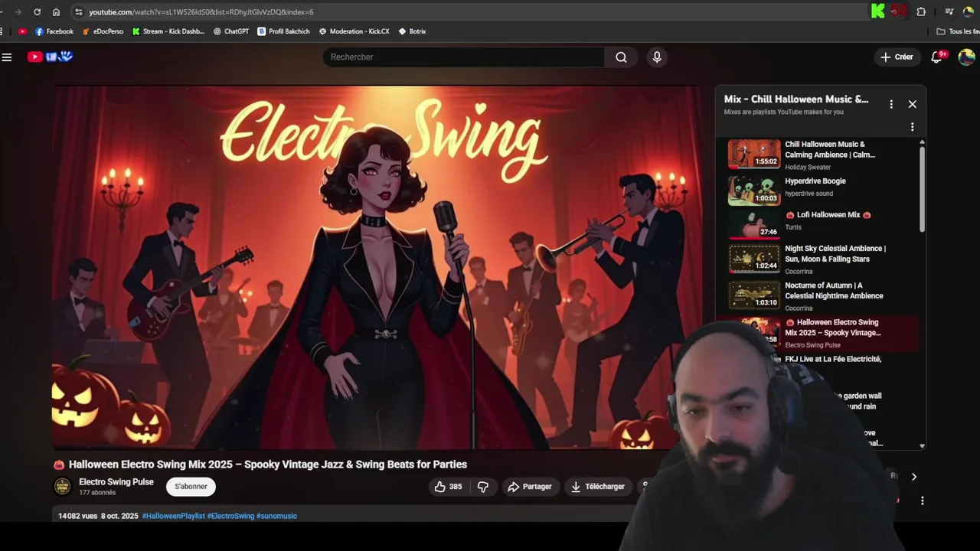This screenshot has width=980, height=551.
Task: Click the playlist scrollbar down arrow
Action: click(922, 445)
